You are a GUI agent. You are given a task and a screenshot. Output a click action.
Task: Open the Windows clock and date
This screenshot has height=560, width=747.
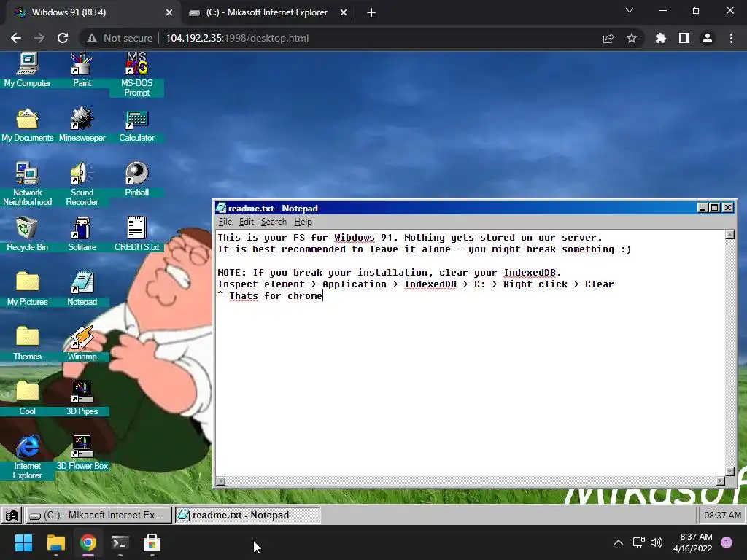(x=692, y=542)
